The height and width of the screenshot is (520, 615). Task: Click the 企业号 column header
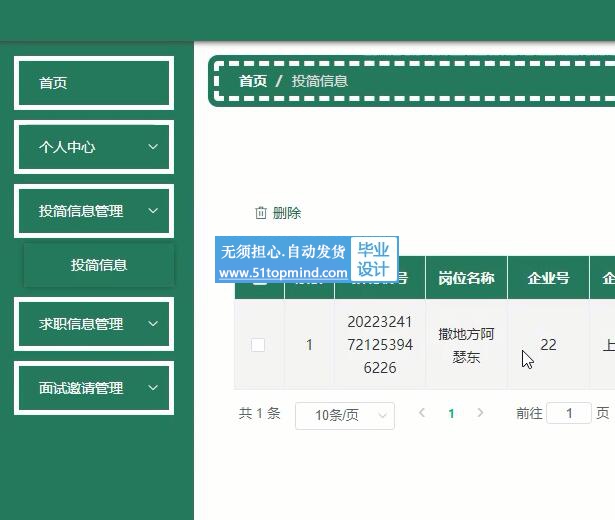[548, 278]
